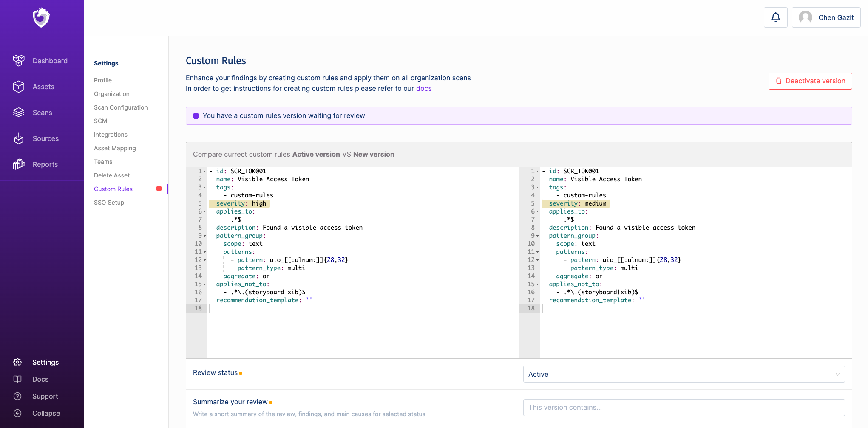This screenshot has width=868, height=428.
Task: Collapse the sidebar using the arrow icon
Action: pyautogui.click(x=17, y=413)
